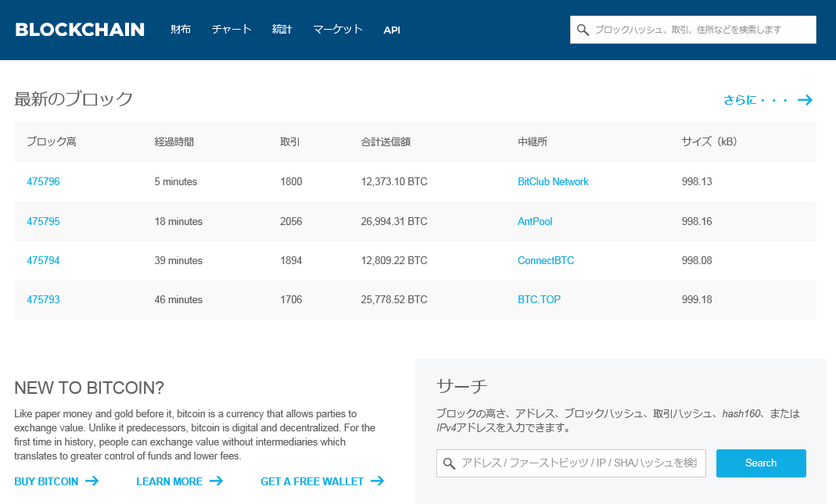This screenshot has width=836, height=504.
Task: Visit the BitClub Network relay link
Action: (x=553, y=182)
